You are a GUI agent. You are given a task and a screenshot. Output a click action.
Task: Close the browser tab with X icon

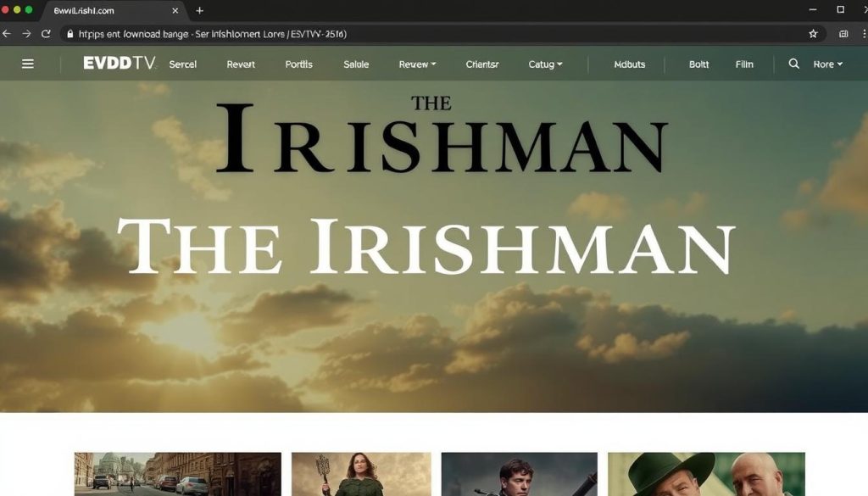pyautogui.click(x=175, y=10)
